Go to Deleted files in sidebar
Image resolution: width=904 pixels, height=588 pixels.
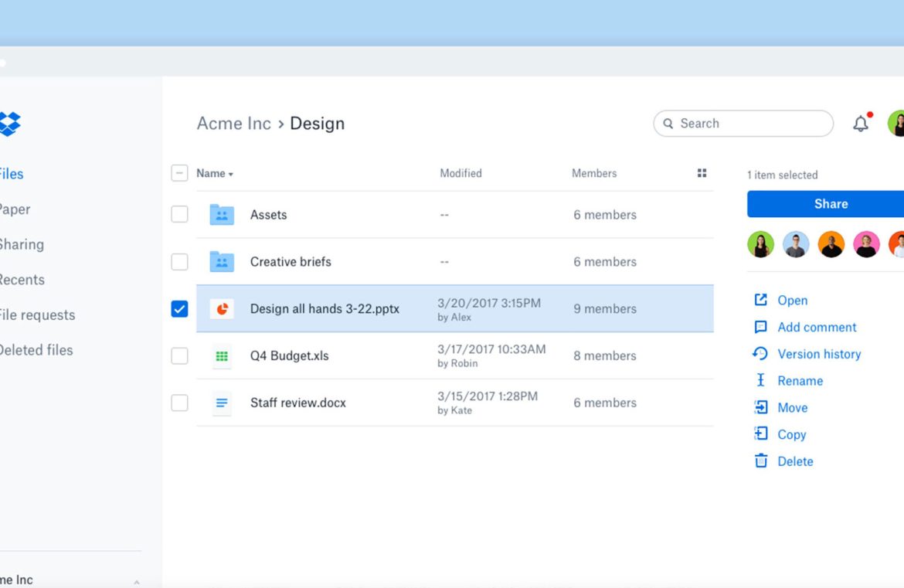coord(35,350)
